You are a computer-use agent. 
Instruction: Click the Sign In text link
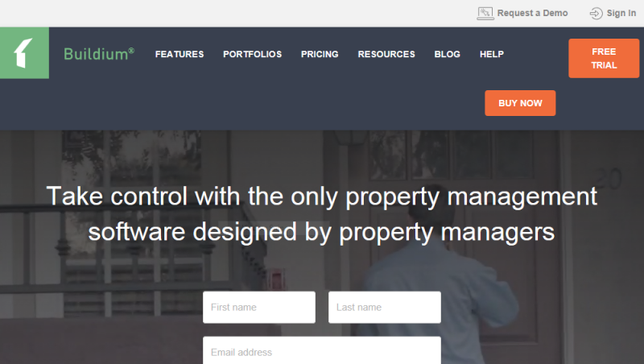pos(621,13)
